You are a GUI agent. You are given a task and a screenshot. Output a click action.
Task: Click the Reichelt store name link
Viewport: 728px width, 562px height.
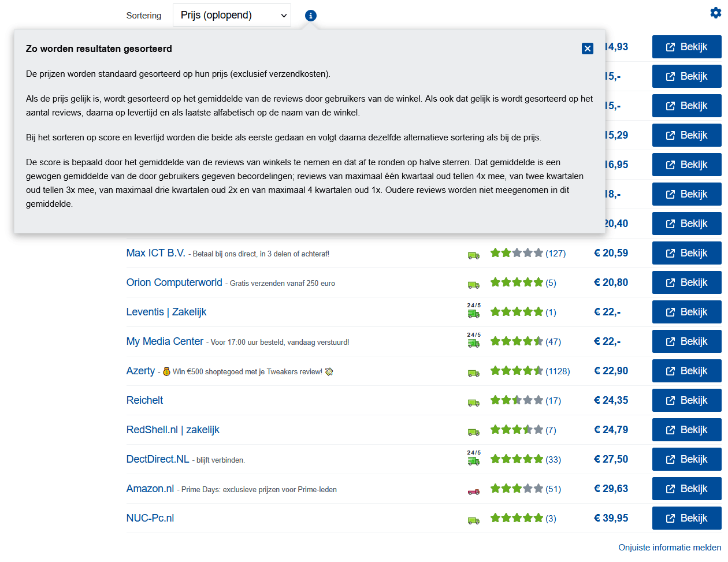(144, 400)
